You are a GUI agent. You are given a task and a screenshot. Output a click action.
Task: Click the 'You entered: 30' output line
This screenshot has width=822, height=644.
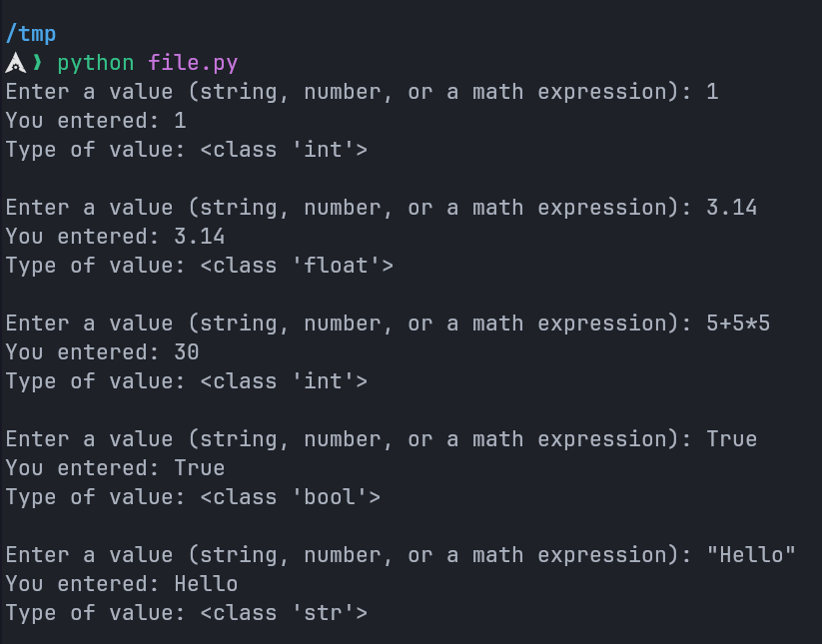click(102, 352)
